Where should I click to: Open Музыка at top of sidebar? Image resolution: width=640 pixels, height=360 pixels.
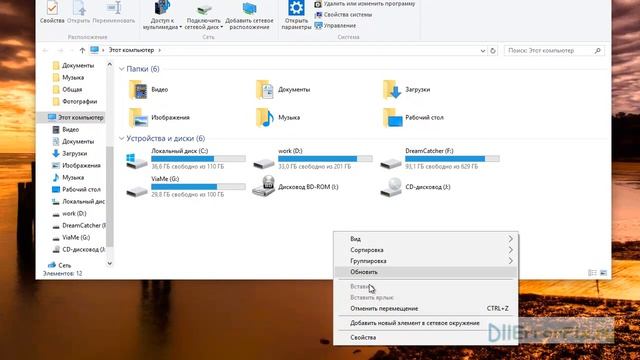(x=68, y=78)
